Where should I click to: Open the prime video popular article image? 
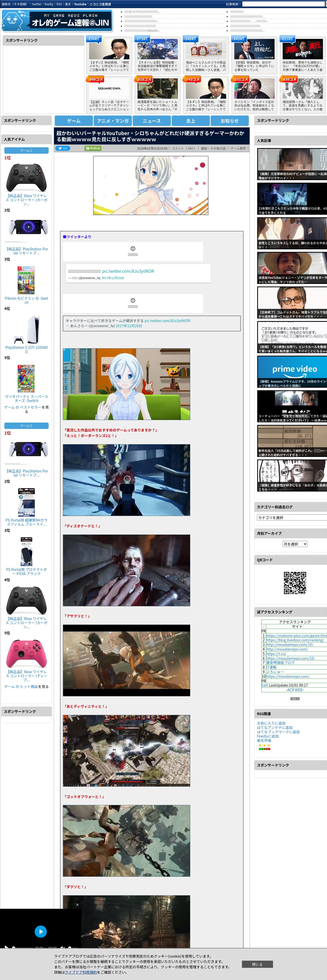click(292, 372)
